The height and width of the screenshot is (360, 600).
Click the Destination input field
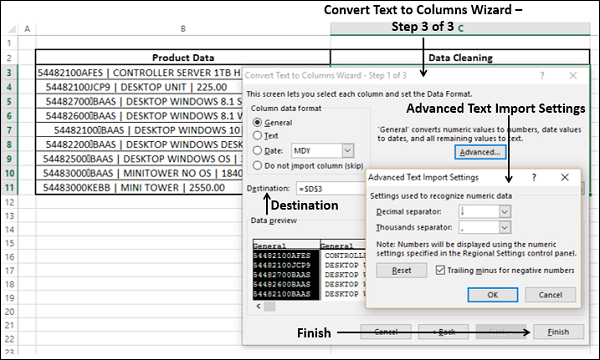331,189
